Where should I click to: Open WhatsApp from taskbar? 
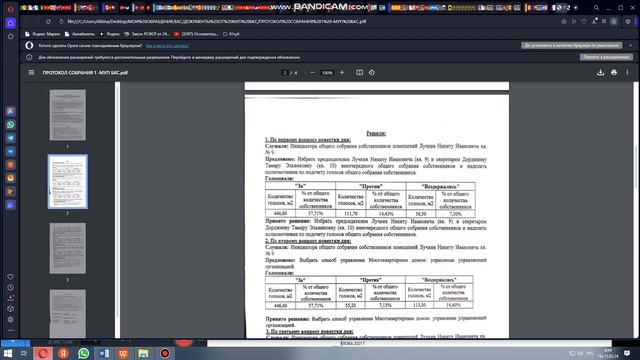tap(83, 353)
